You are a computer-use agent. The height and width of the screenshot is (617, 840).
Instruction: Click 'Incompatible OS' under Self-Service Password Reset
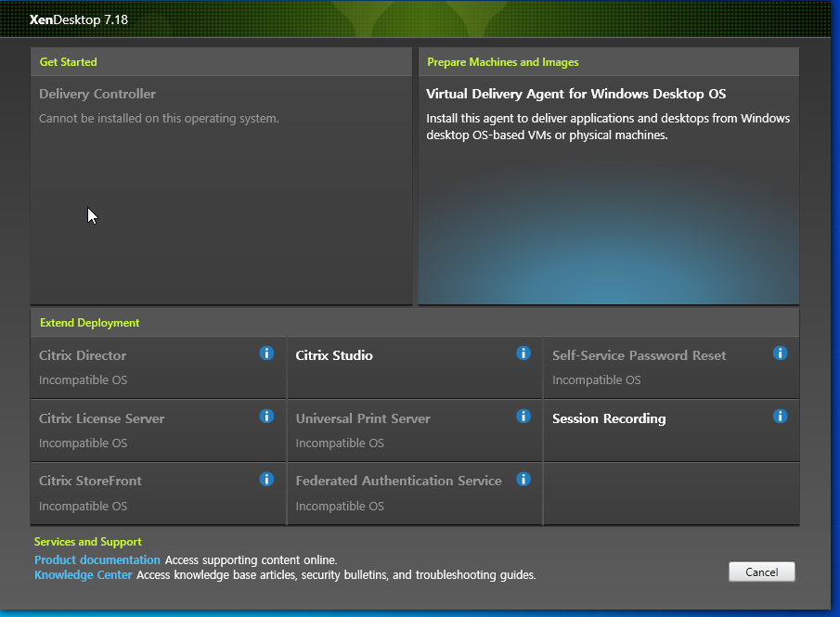[596, 379]
